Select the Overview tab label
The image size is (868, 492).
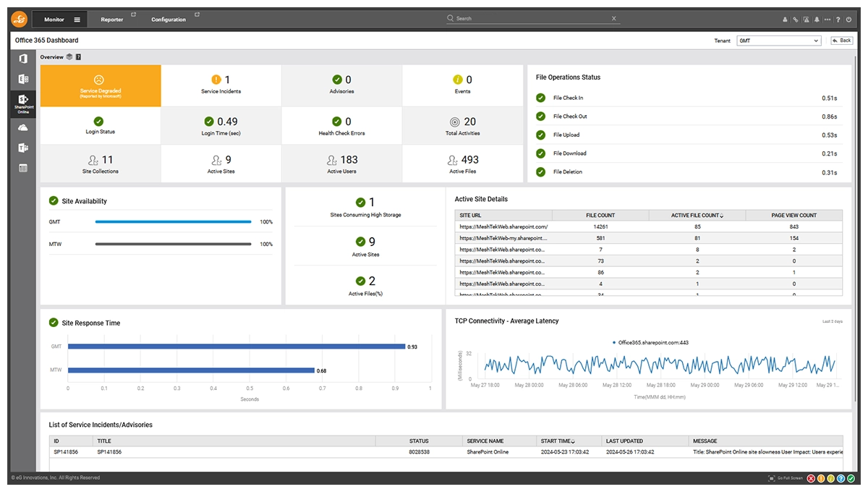(x=51, y=56)
